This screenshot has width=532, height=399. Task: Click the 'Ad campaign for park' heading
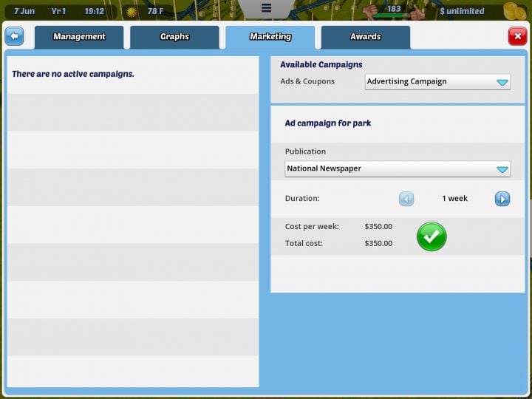click(328, 123)
